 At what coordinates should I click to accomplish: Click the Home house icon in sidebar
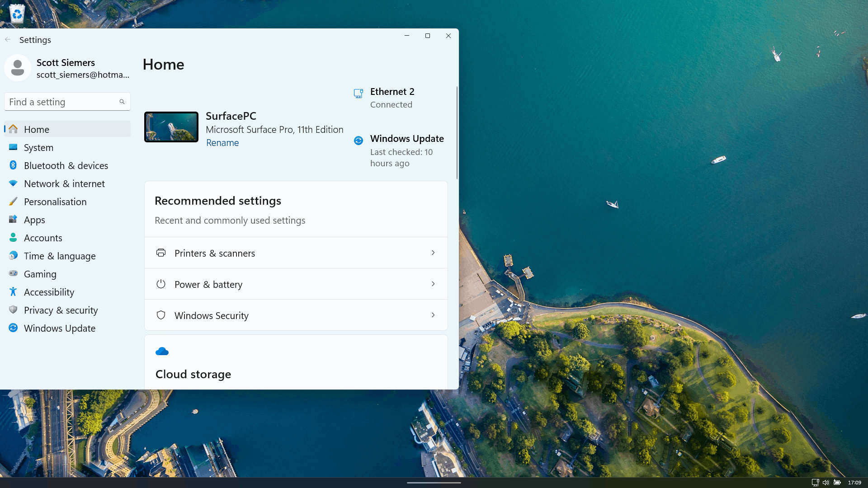13,129
